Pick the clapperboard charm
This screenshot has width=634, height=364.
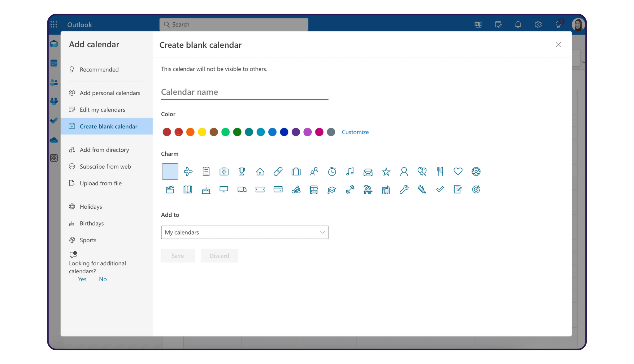click(170, 189)
